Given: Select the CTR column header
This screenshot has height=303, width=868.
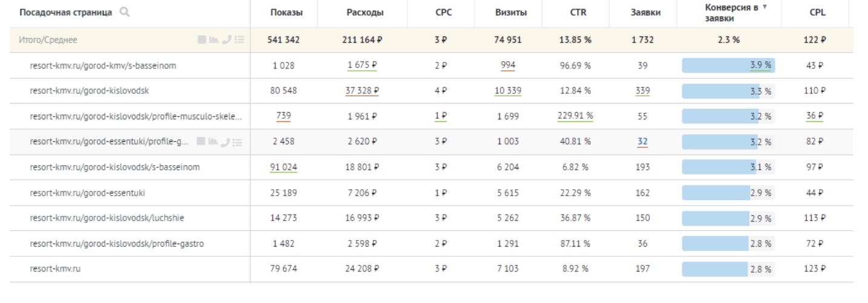Looking at the screenshot, I should coord(577,13).
